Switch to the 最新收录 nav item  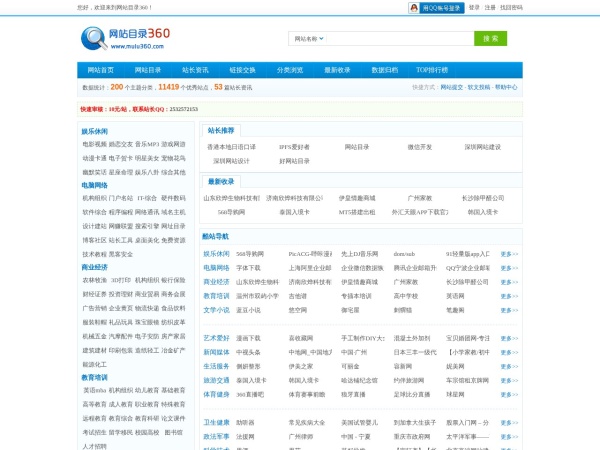[x=337, y=70]
